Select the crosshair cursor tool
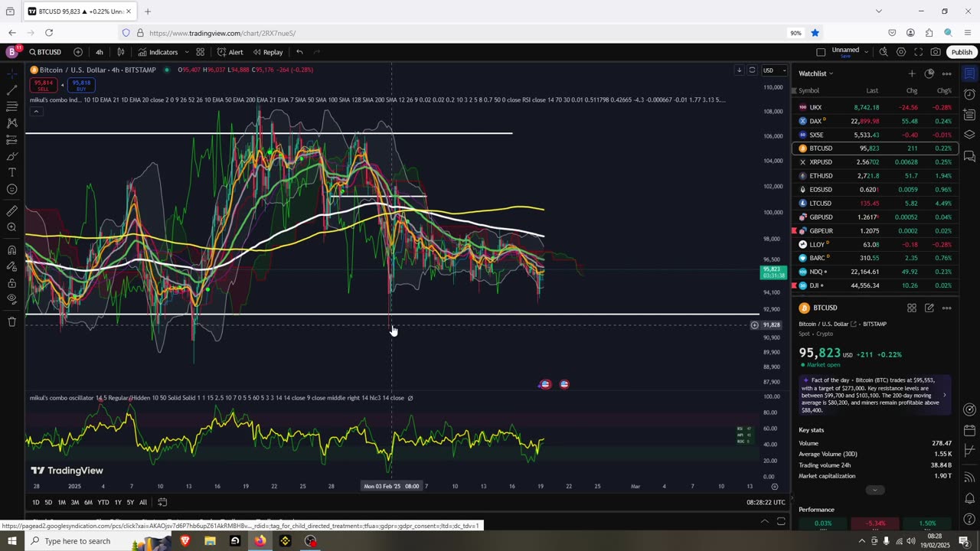Image resolution: width=980 pixels, height=551 pixels. click(11, 73)
